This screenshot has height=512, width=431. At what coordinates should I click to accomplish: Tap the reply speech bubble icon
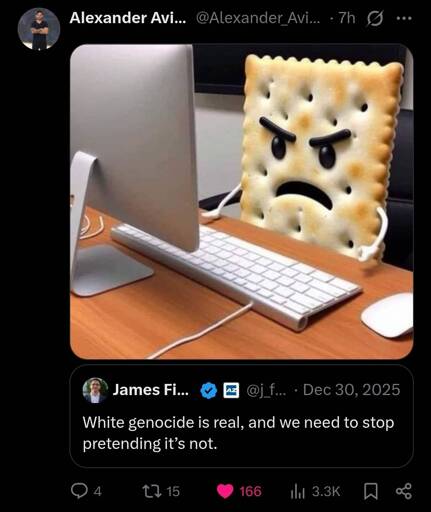pos(79,491)
